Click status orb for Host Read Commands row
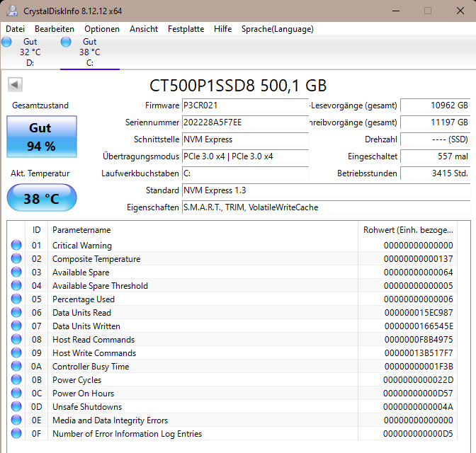This screenshot has height=453, width=476. pyautogui.click(x=16, y=339)
